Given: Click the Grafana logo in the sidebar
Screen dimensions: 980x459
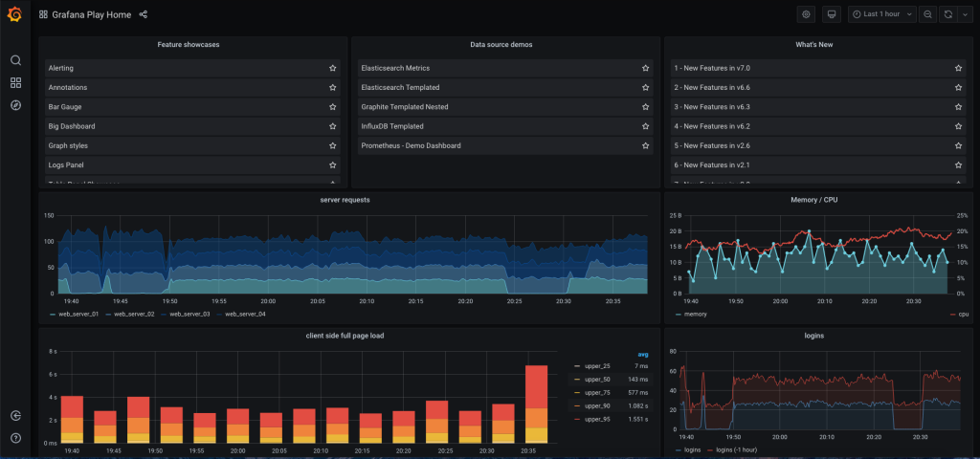Looking at the screenshot, I should [x=15, y=15].
